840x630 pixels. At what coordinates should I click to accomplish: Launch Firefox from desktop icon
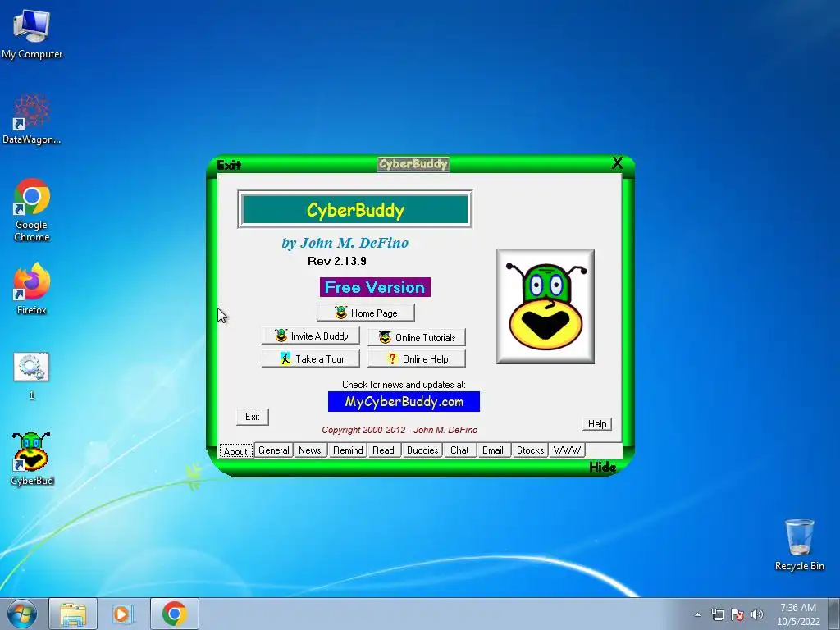click(32, 289)
